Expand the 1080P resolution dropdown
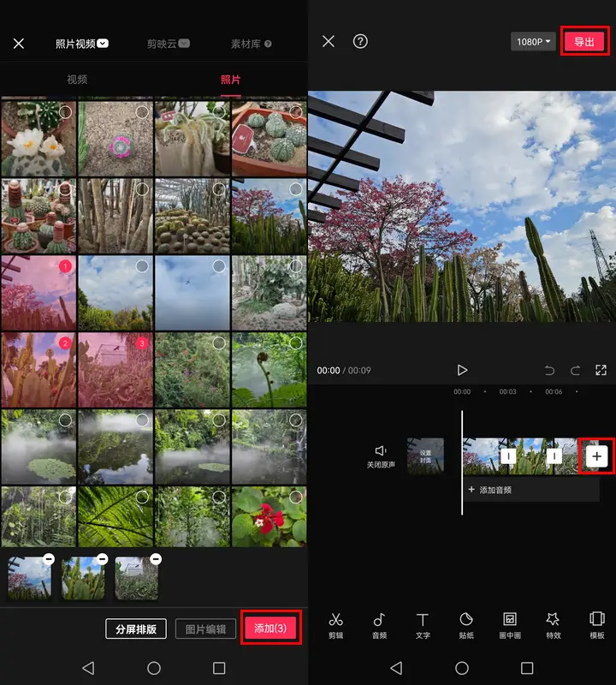Screen dimensions: 616x685 click(x=533, y=41)
